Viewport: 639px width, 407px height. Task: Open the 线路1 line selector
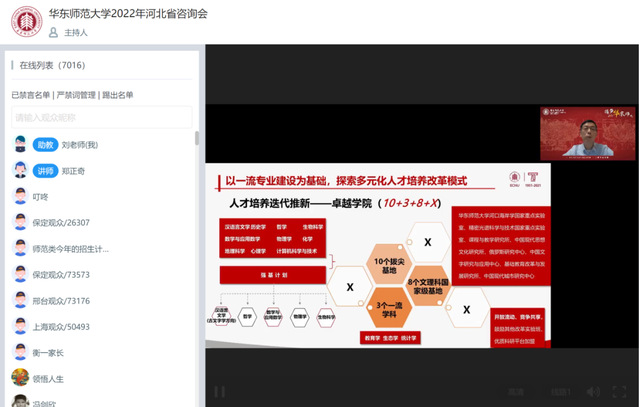(562, 392)
